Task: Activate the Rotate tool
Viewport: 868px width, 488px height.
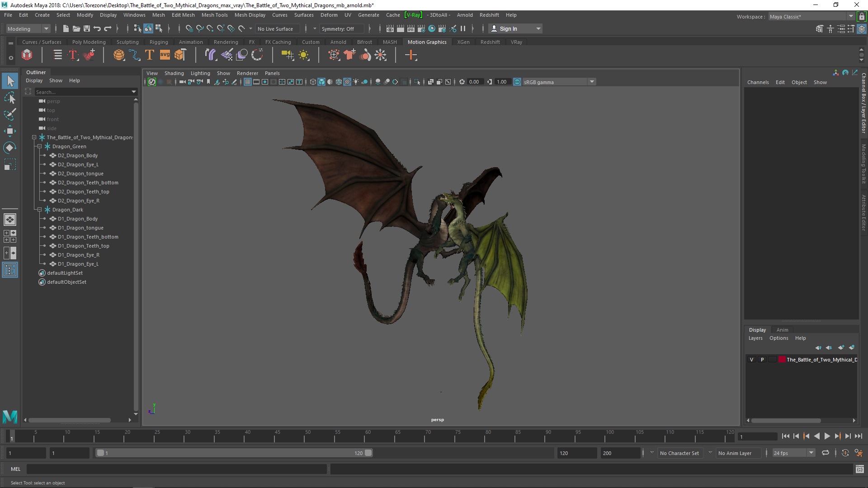Action: (x=10, y=148)
